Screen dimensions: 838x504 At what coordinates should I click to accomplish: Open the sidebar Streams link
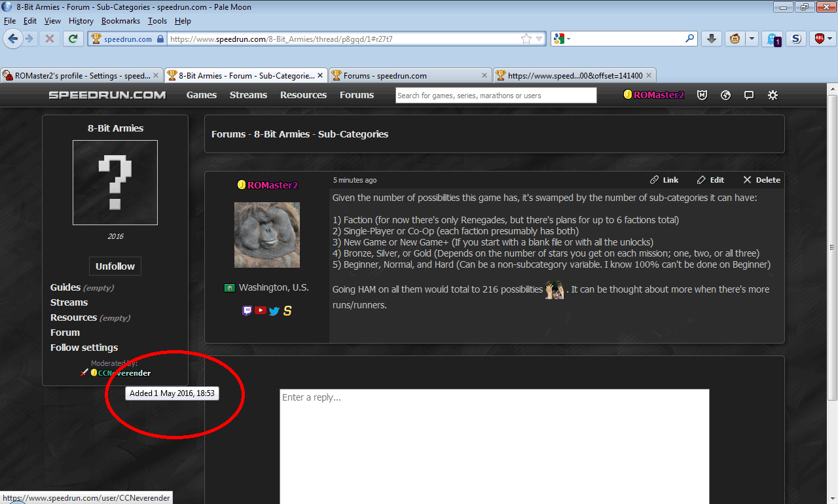[69, 302]
